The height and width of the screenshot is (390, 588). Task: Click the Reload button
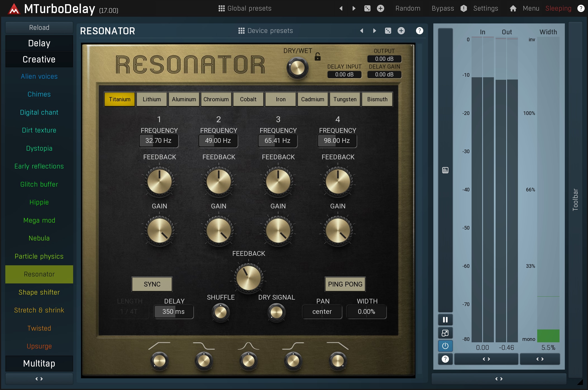[39, 28]
